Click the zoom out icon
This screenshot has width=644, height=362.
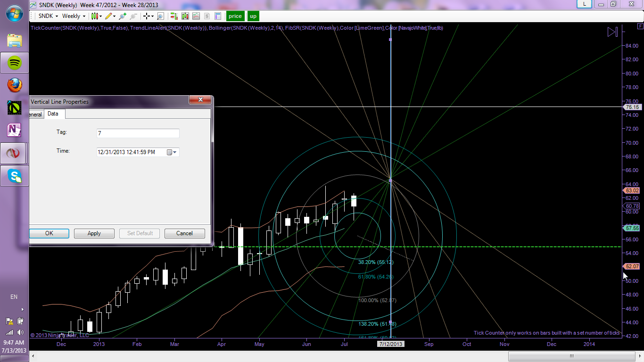click(133, 16)
